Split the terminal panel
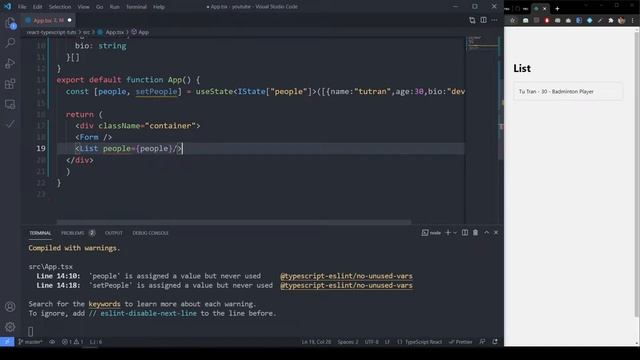Screen dimensions: 640x360 pyautogui.click(x=465, y=233)
